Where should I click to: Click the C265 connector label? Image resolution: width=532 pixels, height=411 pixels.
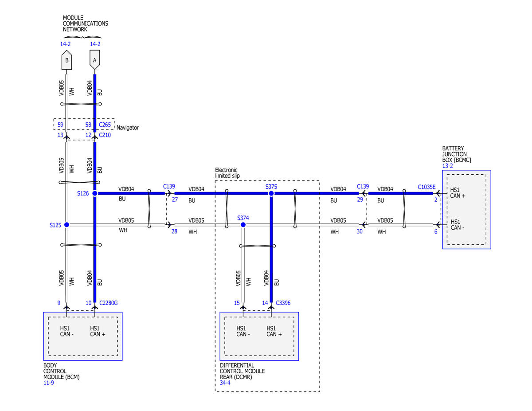[x=105, y=125]
